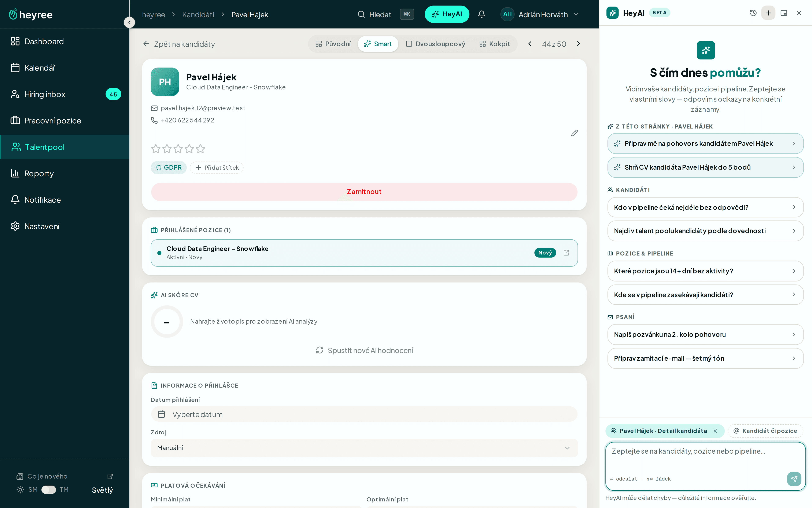
Task: Open Hiring inbox in sidebar
Action: pos(65,94)
